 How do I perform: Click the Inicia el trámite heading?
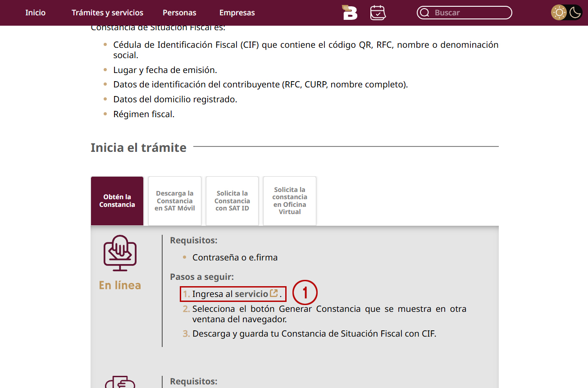pos(138,148)
